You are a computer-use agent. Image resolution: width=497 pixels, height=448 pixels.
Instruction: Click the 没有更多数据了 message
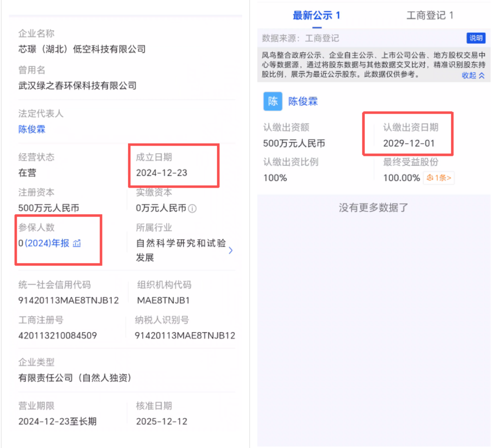(374, 207)
